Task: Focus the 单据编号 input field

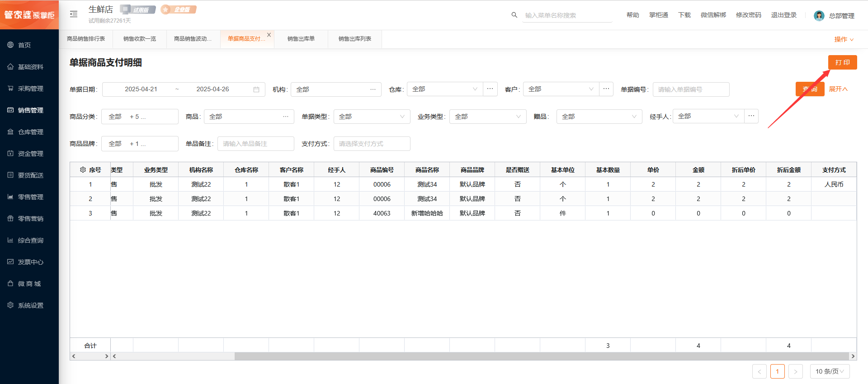Action: [690, 89]
